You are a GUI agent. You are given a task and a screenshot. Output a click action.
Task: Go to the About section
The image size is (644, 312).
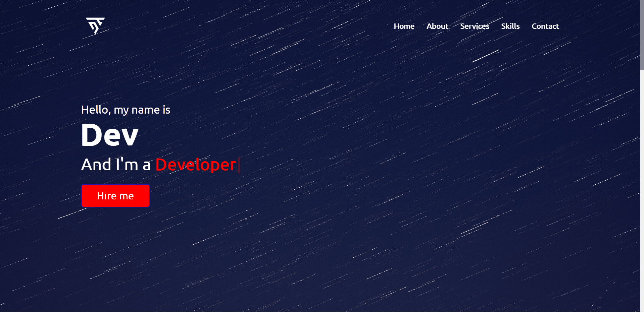[437, 26]
